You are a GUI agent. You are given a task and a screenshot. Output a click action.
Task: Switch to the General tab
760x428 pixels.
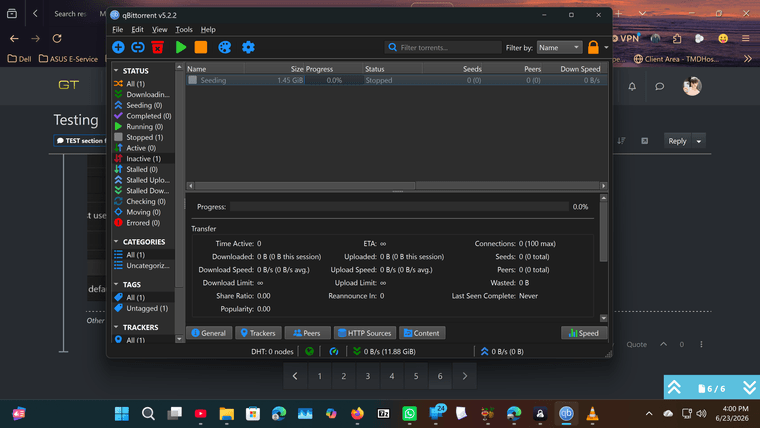pyautogui.click(x=209, y=333)
